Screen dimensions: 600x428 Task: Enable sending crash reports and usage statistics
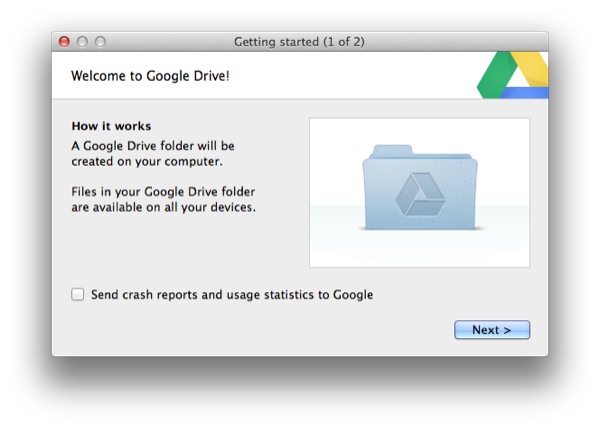[x=78, y=295]
